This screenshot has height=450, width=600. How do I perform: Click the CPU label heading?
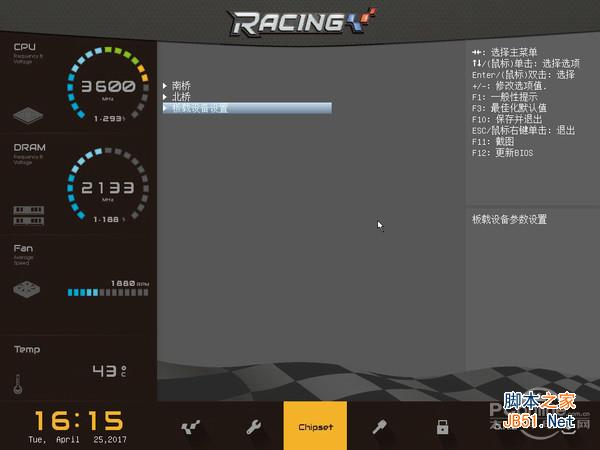[x=24, y=47]
